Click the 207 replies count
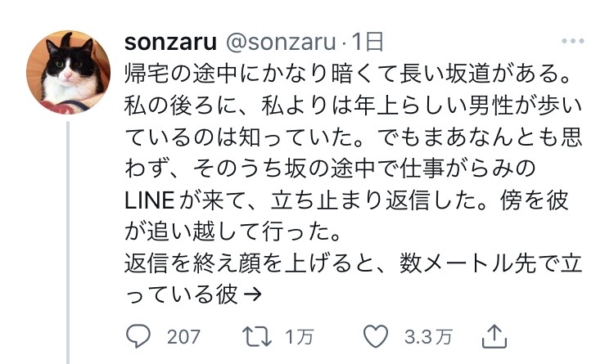Image resolution: width=614 pixels, height=364 pixels. tap(183, 336)
